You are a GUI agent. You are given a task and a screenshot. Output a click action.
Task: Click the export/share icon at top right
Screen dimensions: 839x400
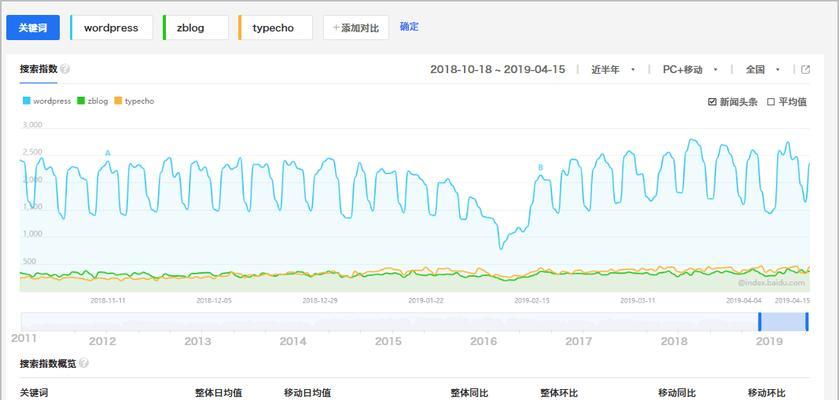(805, 70)
